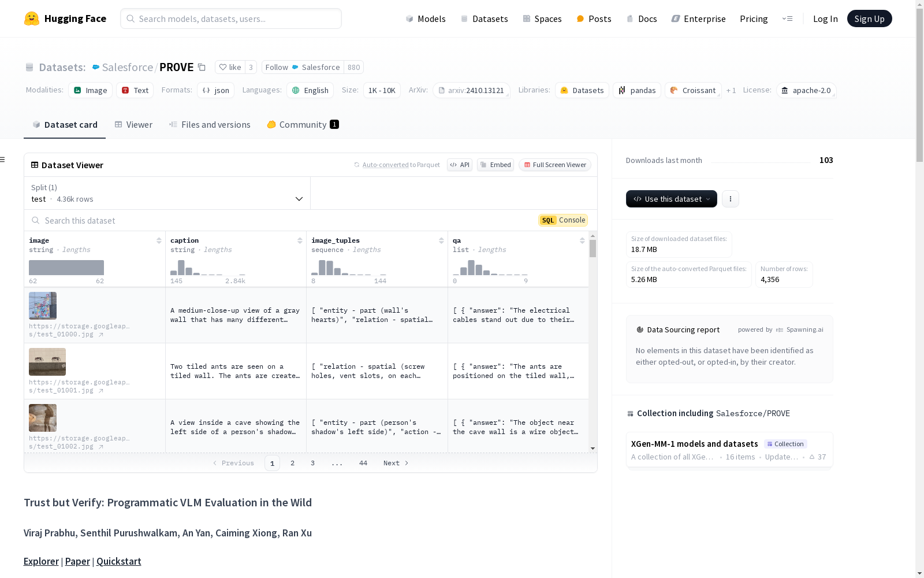Open the Quickstart link
The image size is (924, 578).
119,561
